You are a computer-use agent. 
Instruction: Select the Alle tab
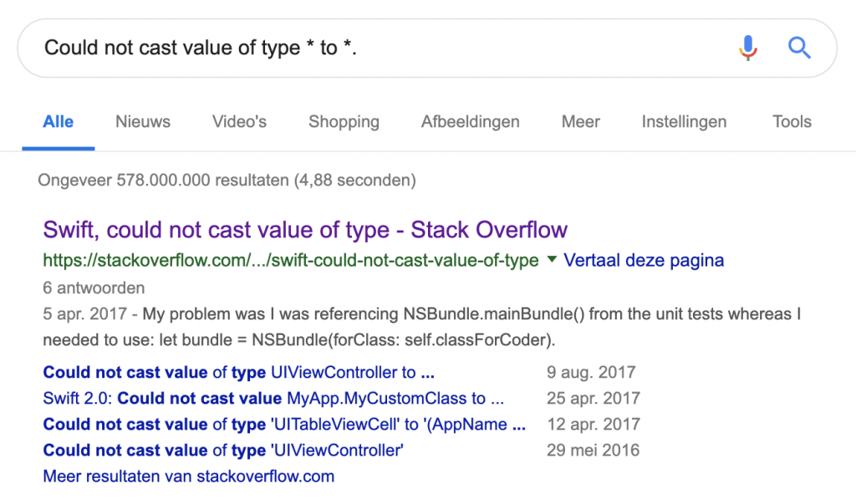(x=59, y=122)
